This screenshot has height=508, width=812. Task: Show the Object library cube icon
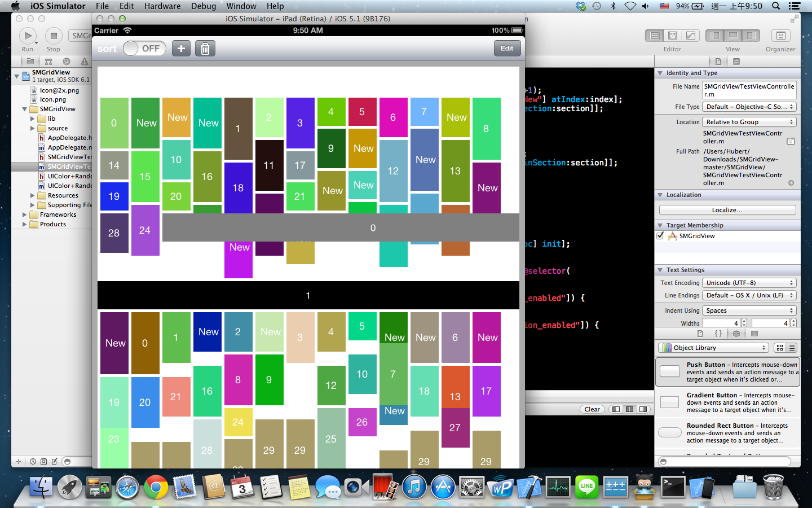[736, 334]
